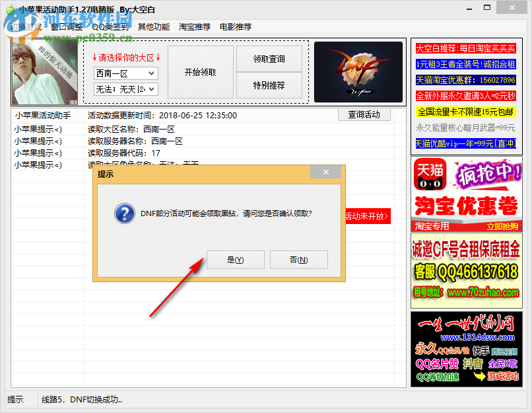Open the 天猫淘宝优惠群 link
Image resolution: width=532 pixels, height=413 pixels.
pyautogui.click(x=466, y=80)
